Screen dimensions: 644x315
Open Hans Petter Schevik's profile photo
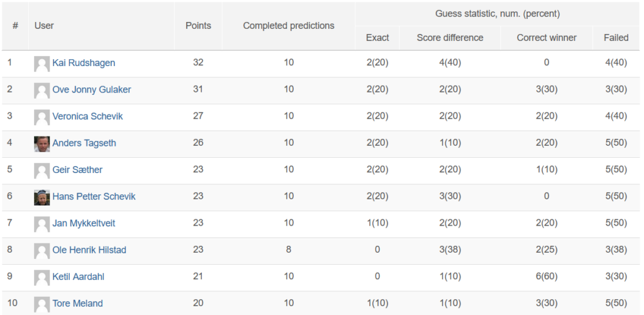click(x=42, y=197)
